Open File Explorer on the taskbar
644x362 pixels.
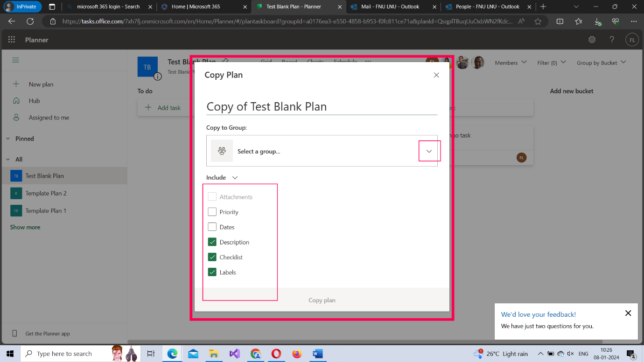pyautogui.click(x=214, y=354)
